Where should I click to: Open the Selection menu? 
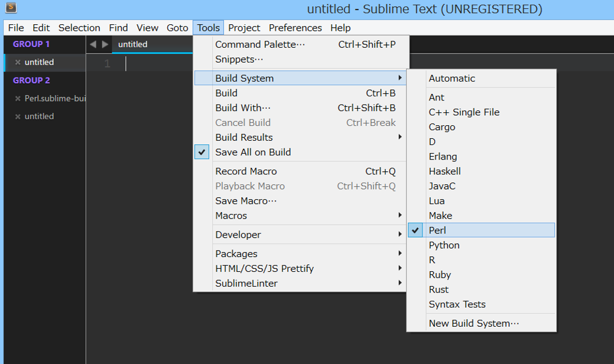79,28
